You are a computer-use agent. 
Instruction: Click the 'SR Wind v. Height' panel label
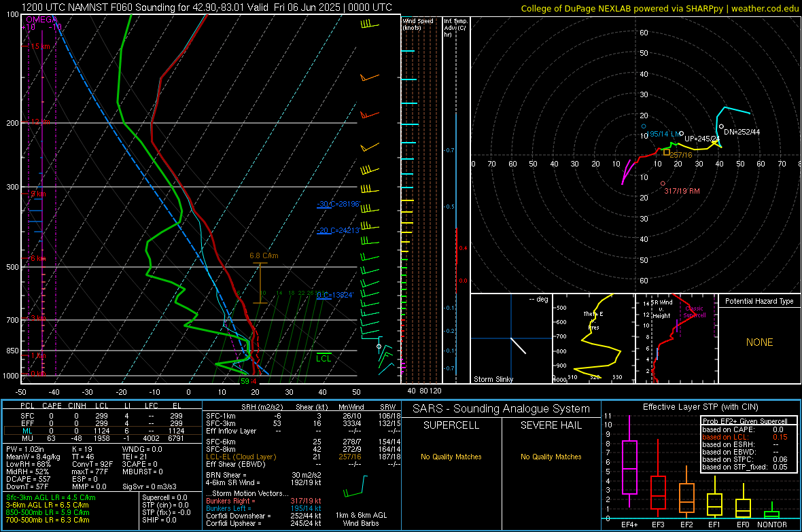(x=662, y=309)
